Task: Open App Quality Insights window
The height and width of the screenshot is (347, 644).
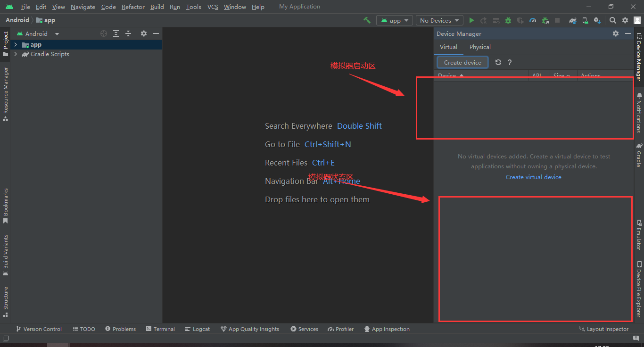Action: pos(250,329)
